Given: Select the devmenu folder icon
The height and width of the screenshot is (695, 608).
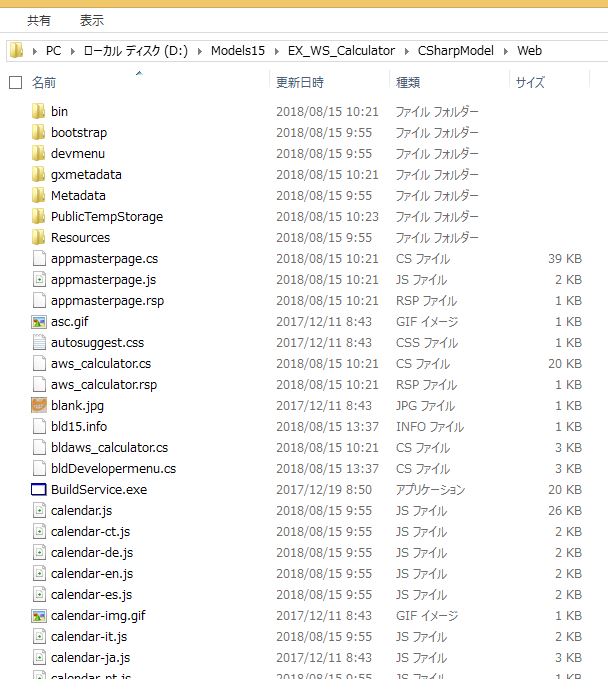Looking at the screenshot, I should coord(39,153).
